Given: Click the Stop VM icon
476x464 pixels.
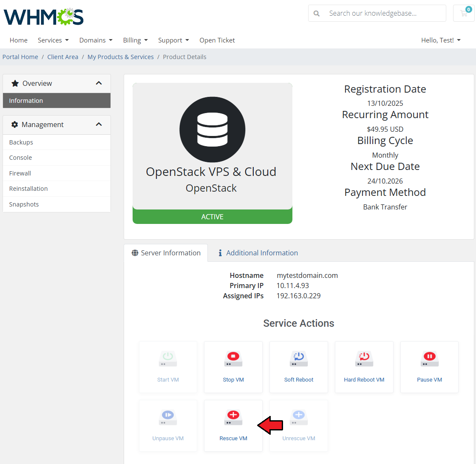Looking at the screenshot, I should point(233,359).
